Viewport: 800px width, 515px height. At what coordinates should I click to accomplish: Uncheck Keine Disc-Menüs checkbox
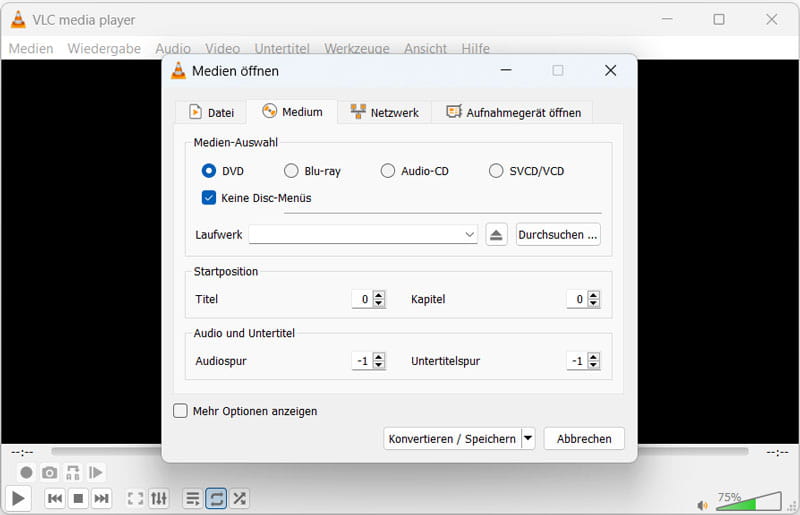point(209,198)
